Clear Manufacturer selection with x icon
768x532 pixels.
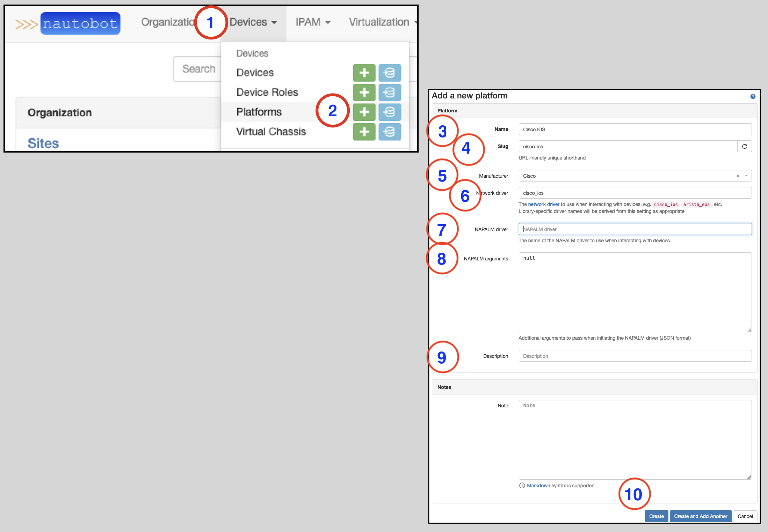[738, 176]
